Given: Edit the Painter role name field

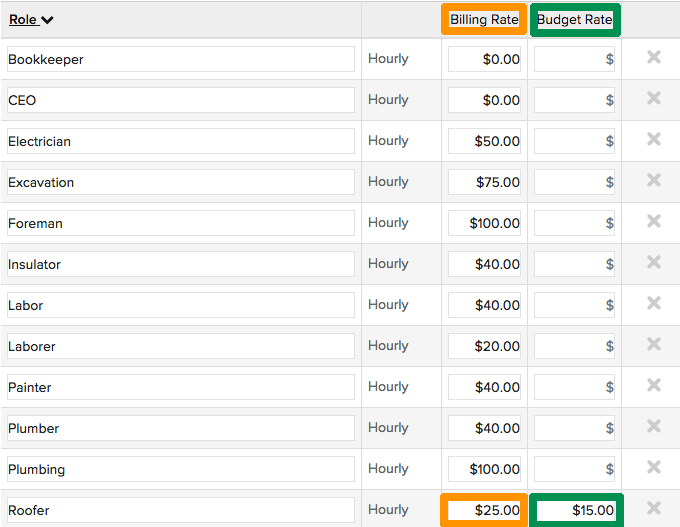Looking at the screenshot, I should tap(181, 387).
